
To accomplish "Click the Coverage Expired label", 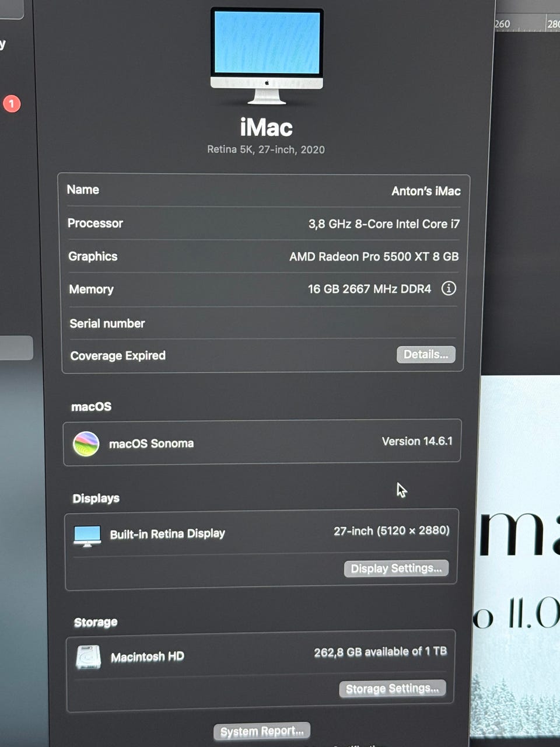I will [x=118, y=355].
